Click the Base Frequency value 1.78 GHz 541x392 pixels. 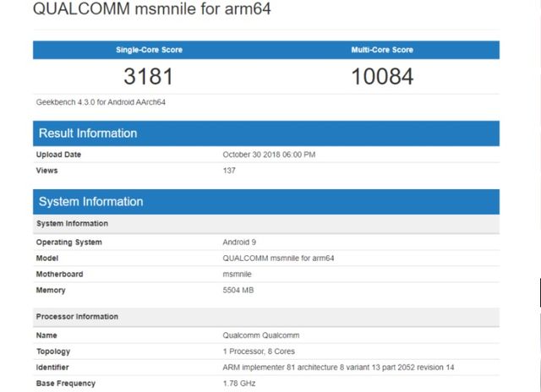pyautogui.click(x=240, y=384)
